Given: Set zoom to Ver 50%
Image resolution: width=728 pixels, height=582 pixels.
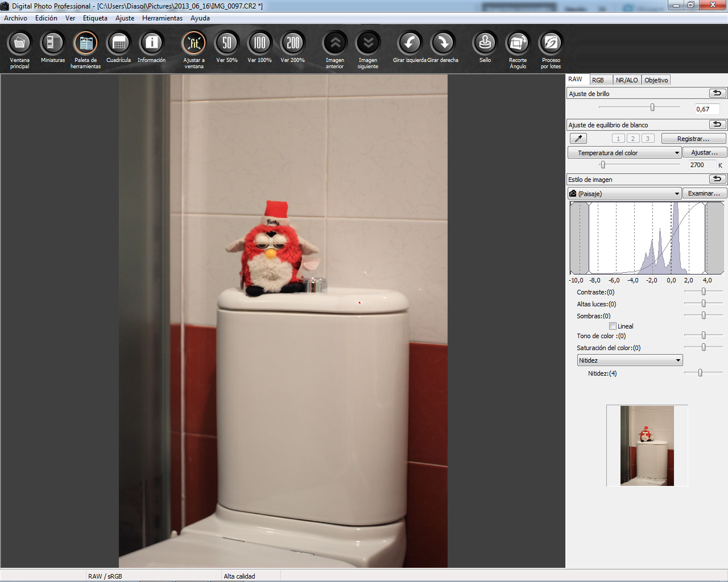Looking at the screenshot, I should [226, 47].
